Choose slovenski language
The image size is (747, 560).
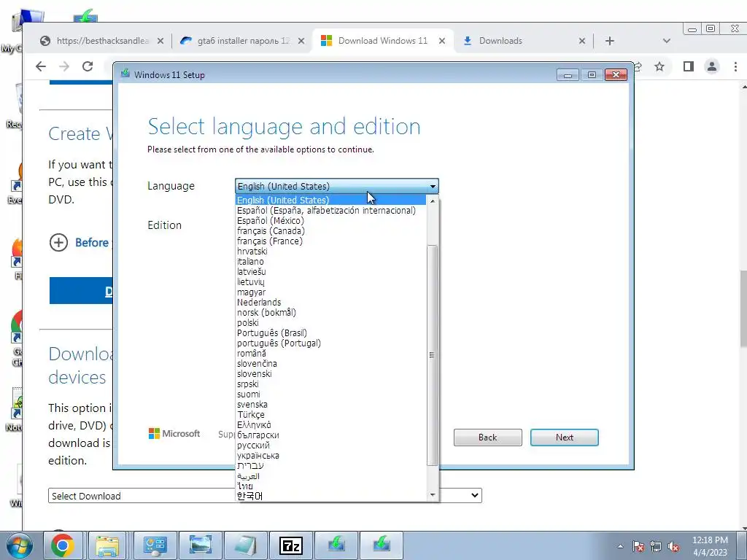[x=330, y=374]
